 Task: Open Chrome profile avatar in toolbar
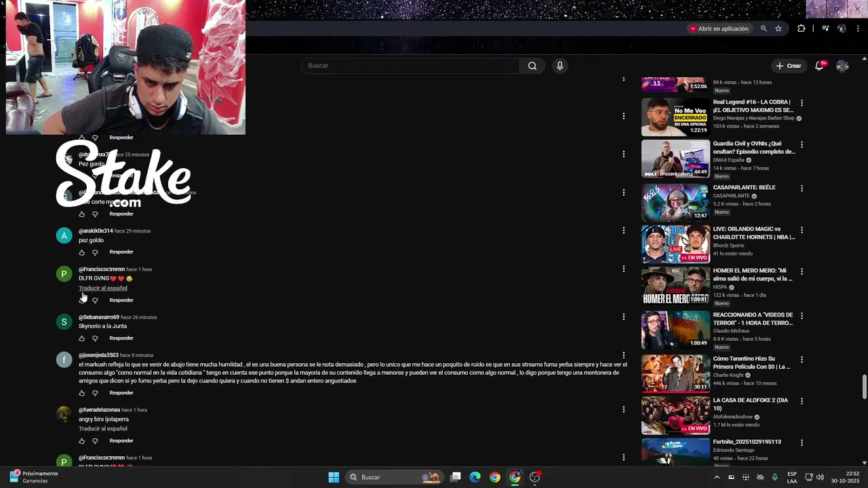click(x=842, y=28)
